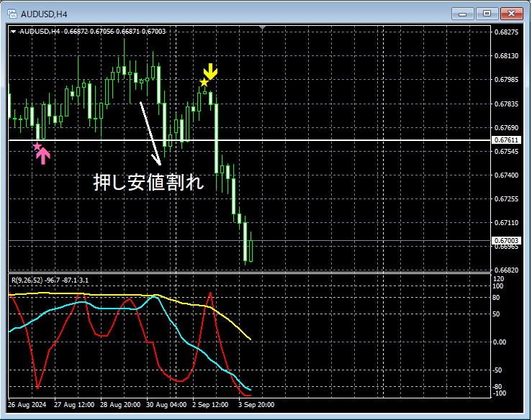This screenshot has width=532, height=420.
Task: Click the pink up arrow signal
Action: [x=43, y=156]
